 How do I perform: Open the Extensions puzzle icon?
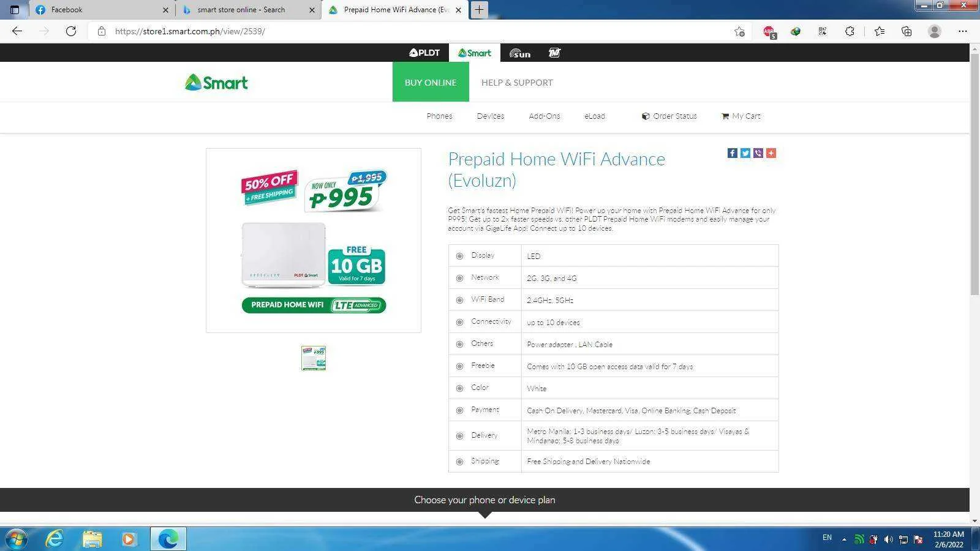click(x=850, y=31)
